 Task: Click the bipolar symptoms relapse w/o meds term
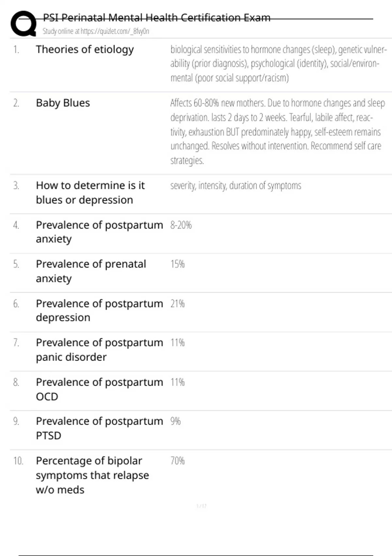[x=92, y=475]
